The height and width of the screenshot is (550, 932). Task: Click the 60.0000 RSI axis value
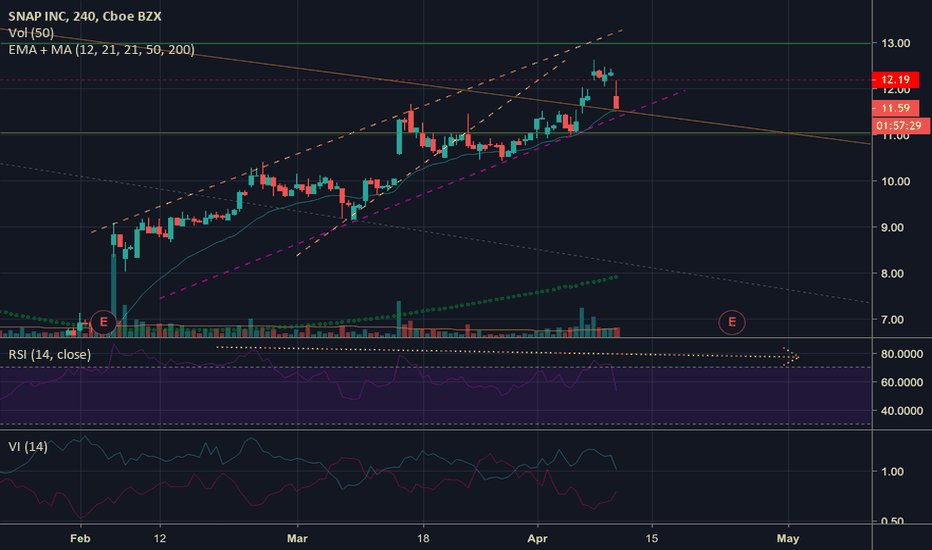(x=902, y=382)
